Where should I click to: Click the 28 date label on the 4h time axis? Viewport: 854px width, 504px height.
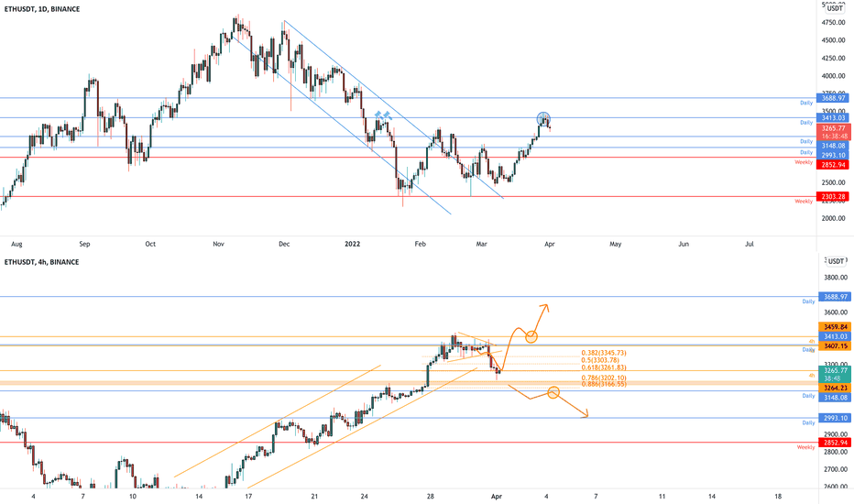point(431,497)
